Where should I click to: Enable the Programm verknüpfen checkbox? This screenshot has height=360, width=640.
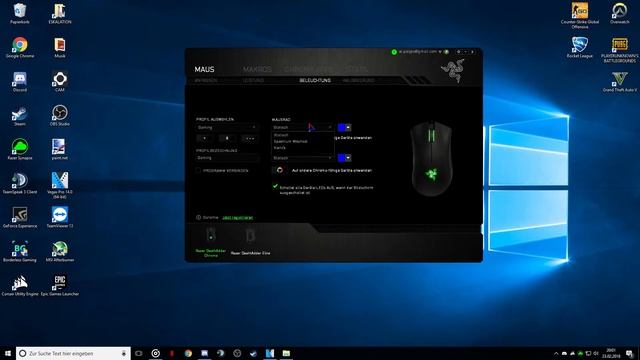[198, 170]
